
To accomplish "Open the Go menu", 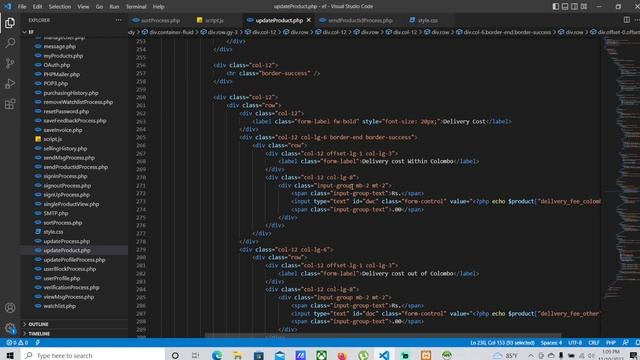I will click(x=99, y=7).
